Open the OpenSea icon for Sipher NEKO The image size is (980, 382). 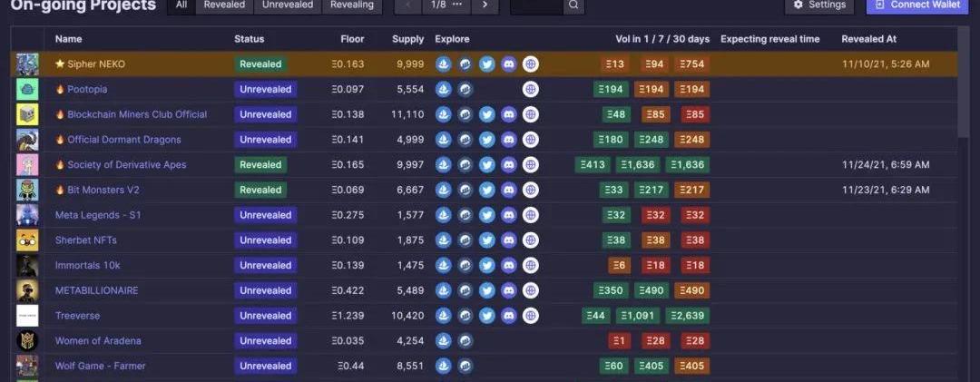click(443, 64)
